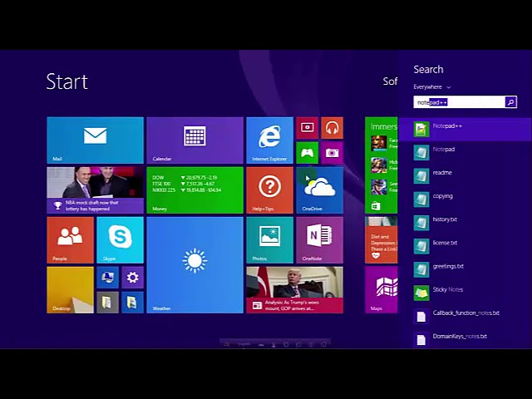
Task: Open the Calendar tile
Action: point(195,140)
